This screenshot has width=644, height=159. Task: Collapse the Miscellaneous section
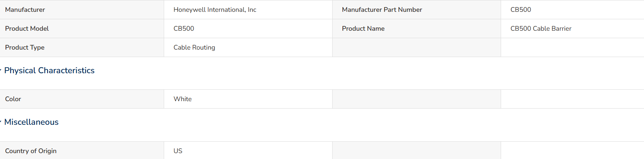[31, 122]
